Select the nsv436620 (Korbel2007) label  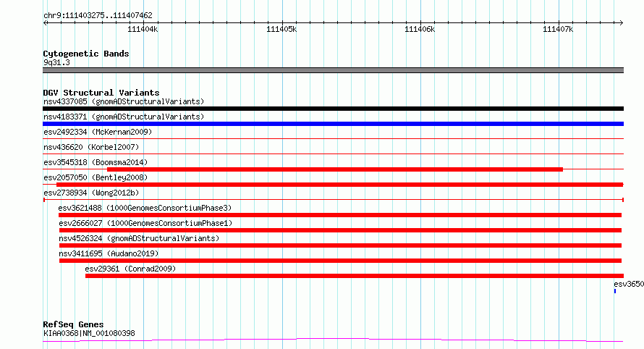91,147
